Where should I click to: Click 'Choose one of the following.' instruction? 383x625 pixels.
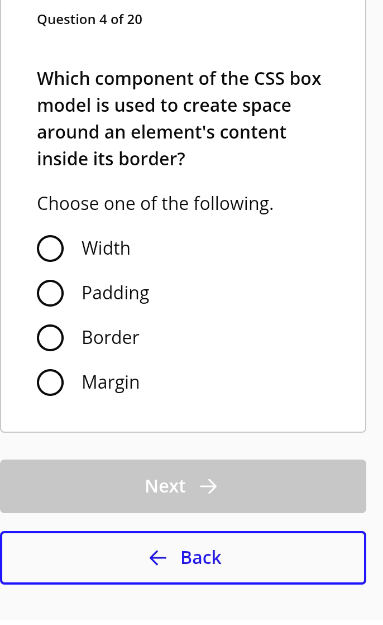coord(155,204)
